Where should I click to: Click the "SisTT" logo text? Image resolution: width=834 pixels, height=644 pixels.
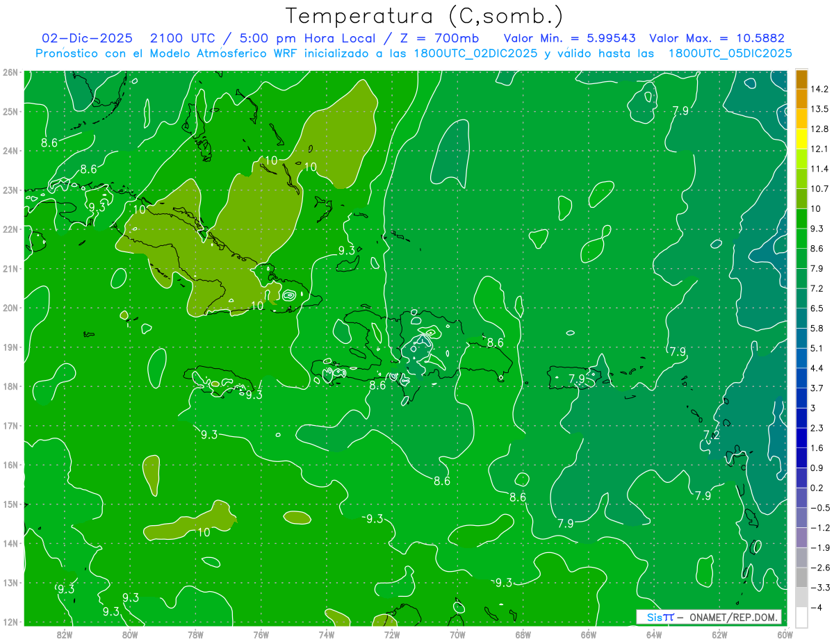pyautogui.click(x=660, y=617)
